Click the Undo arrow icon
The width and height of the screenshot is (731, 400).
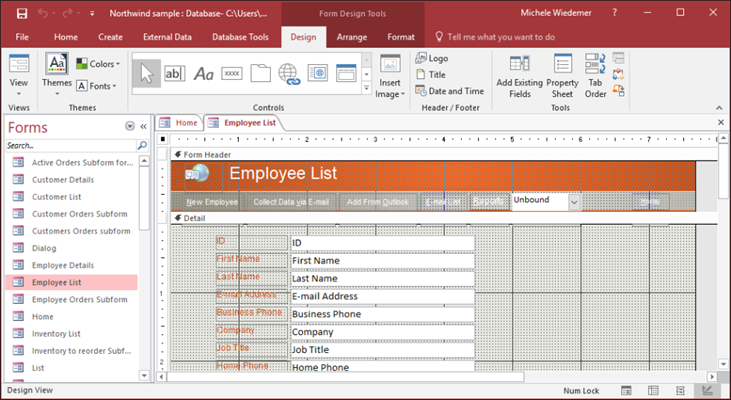point(43,14)
